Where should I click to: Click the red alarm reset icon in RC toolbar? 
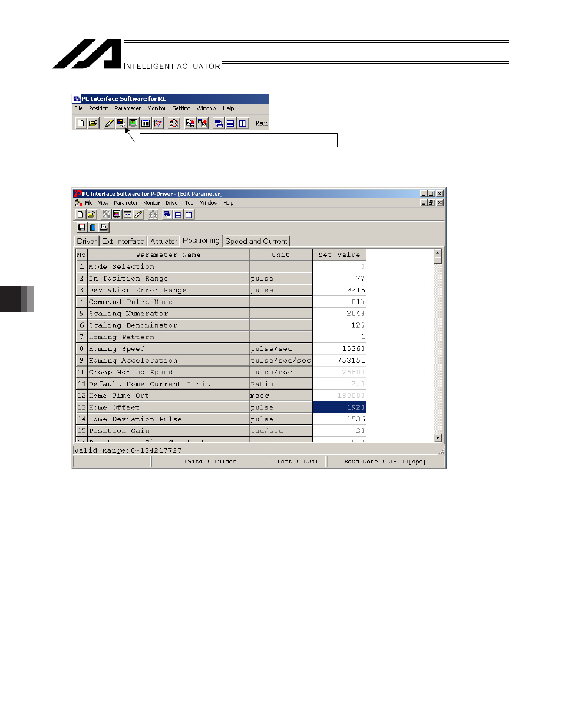[x=174, y=123]
